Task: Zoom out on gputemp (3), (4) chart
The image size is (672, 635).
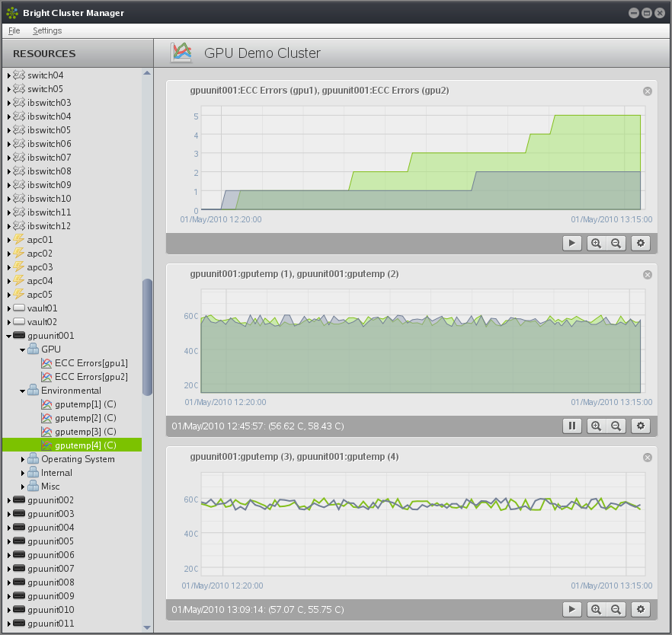Action: [x=616, y=609]
